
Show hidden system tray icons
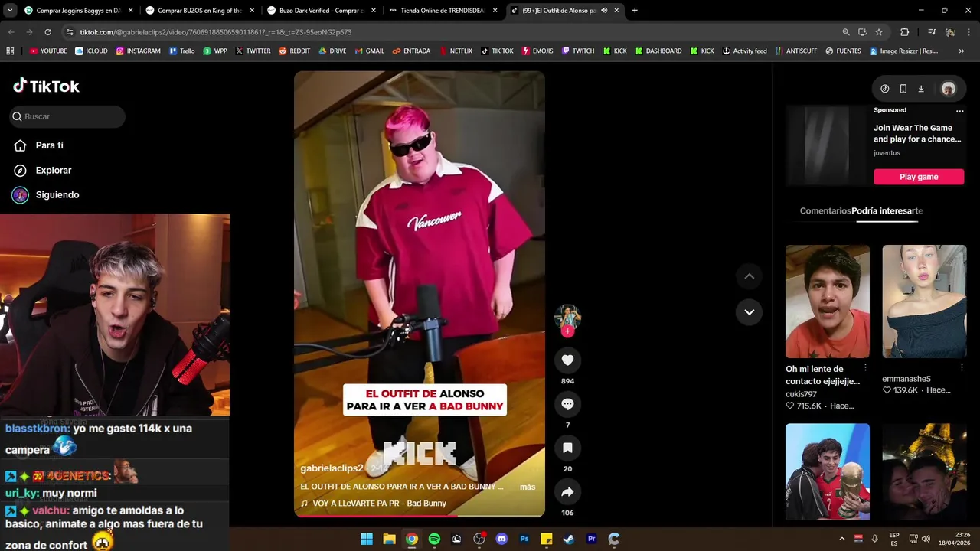[841, 539]
